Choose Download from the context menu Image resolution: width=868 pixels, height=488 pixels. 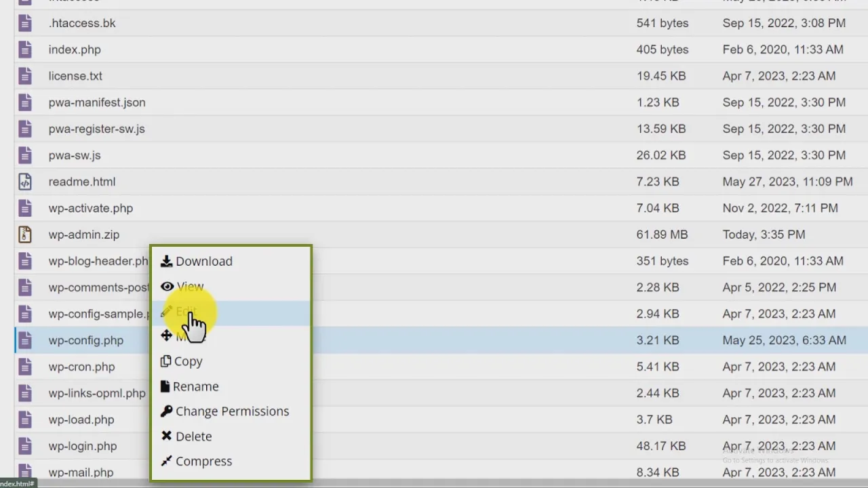click(x=231, y=261)
